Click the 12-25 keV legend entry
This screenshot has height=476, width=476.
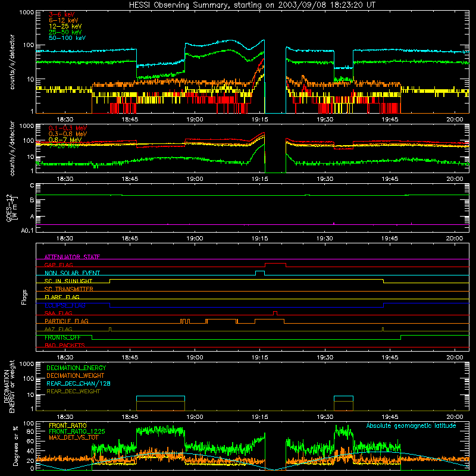(x=65, y=26)
